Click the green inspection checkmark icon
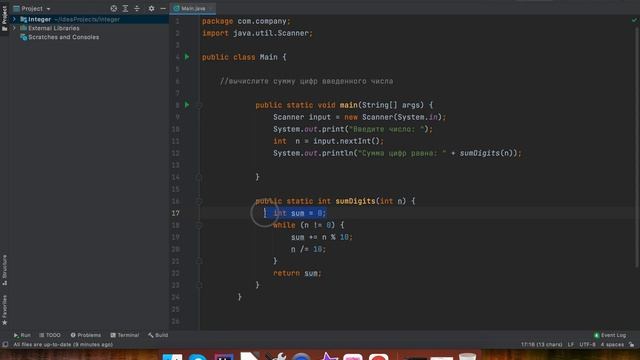The image size is (640, 360). tap(634, 20)
